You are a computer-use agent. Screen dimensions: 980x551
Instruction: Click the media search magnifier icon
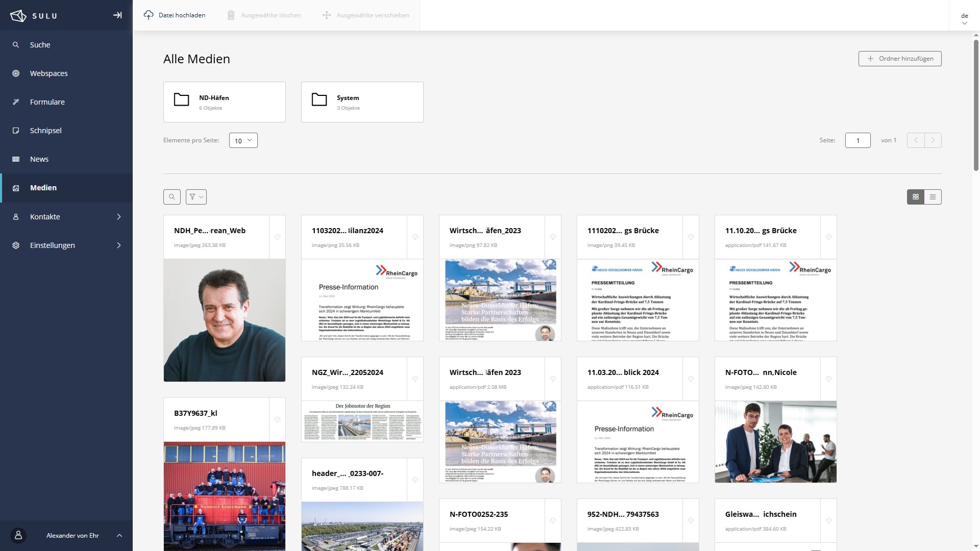(172, 197)
